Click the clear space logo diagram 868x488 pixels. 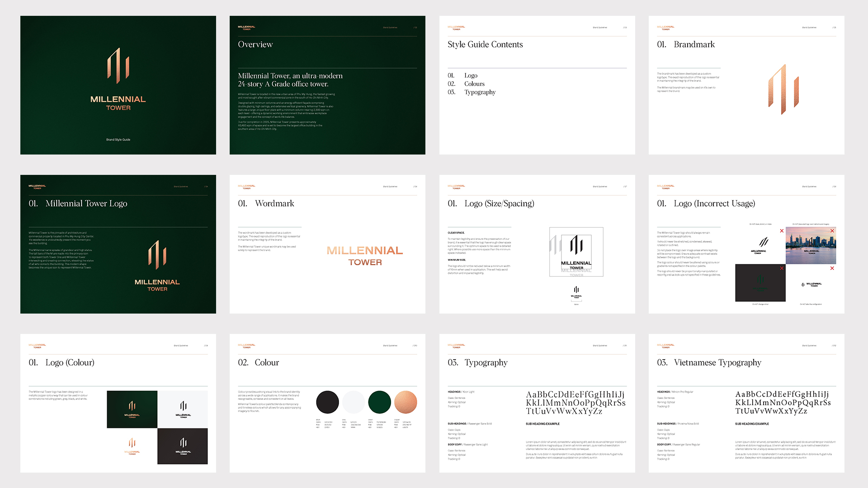tap(576, 252)
